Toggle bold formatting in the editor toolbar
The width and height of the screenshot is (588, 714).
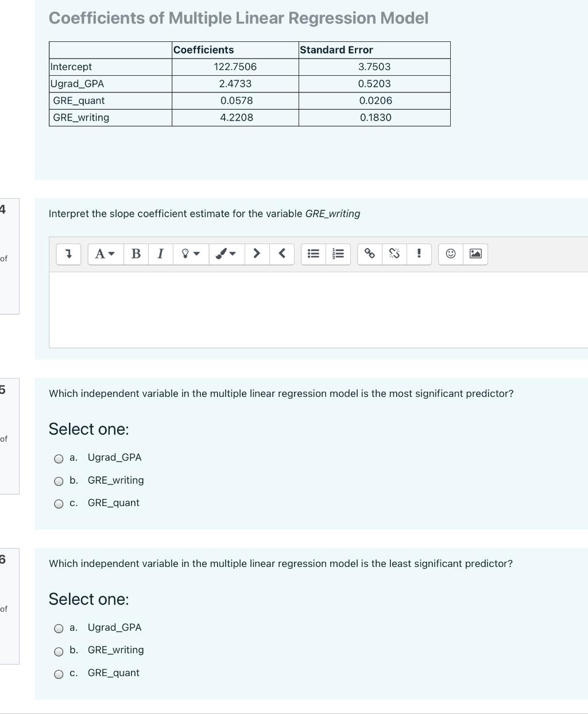point(136,254)
